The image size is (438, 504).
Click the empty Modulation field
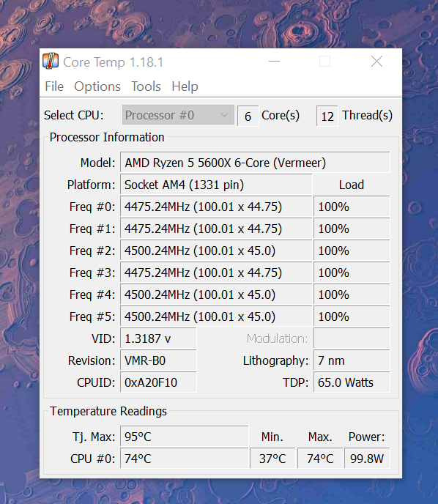[x=352, y=338]
